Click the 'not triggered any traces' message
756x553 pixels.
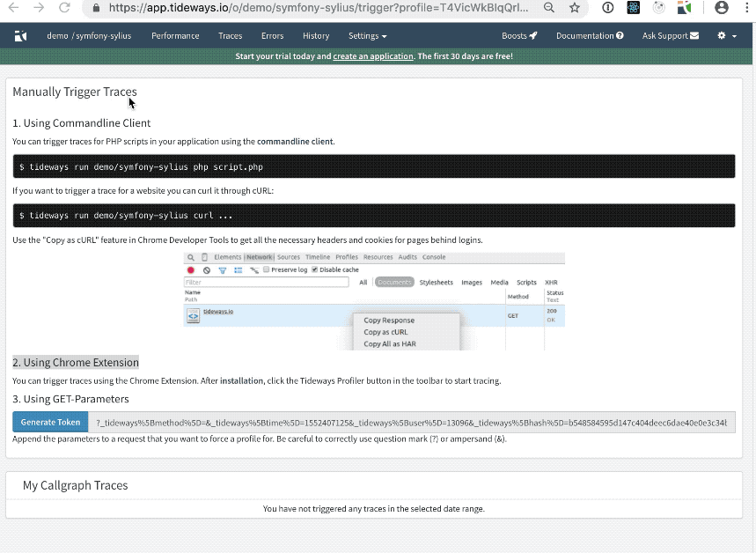tap(374, 509)
